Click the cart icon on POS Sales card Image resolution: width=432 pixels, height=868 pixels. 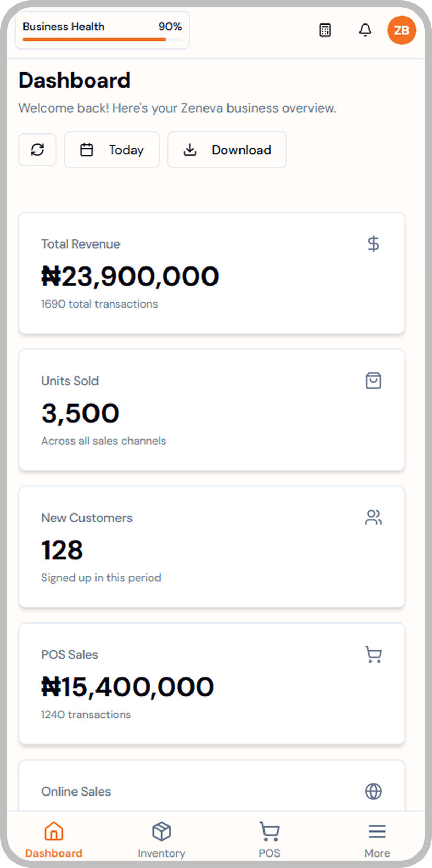[x=373, y=654]
